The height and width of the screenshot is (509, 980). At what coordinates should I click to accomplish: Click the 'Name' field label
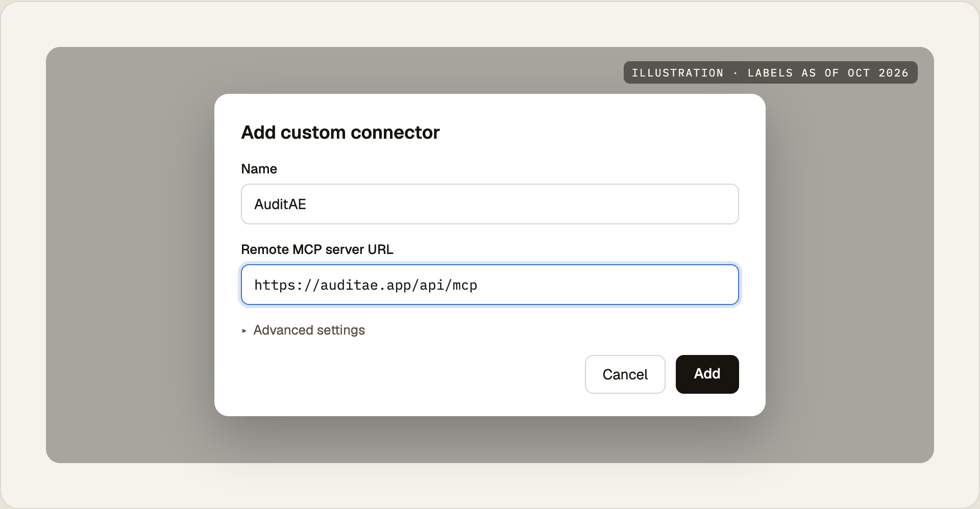(259, 169)
